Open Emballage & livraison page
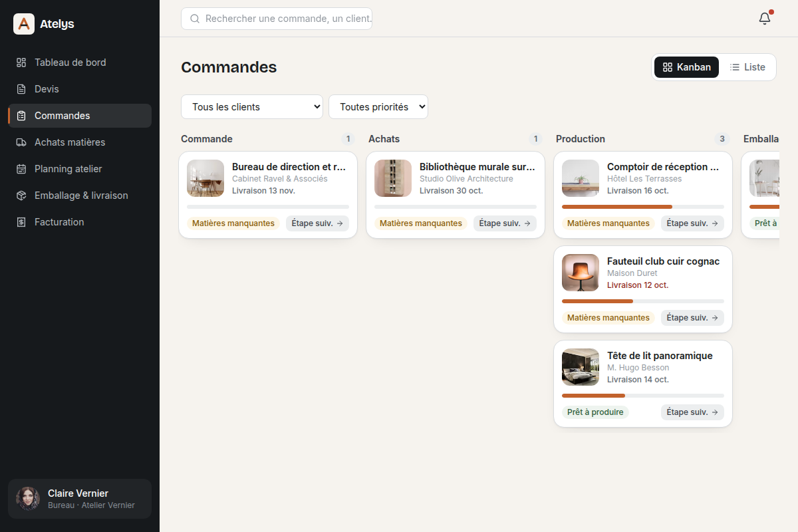798x532 pixels. pos(80,196)
